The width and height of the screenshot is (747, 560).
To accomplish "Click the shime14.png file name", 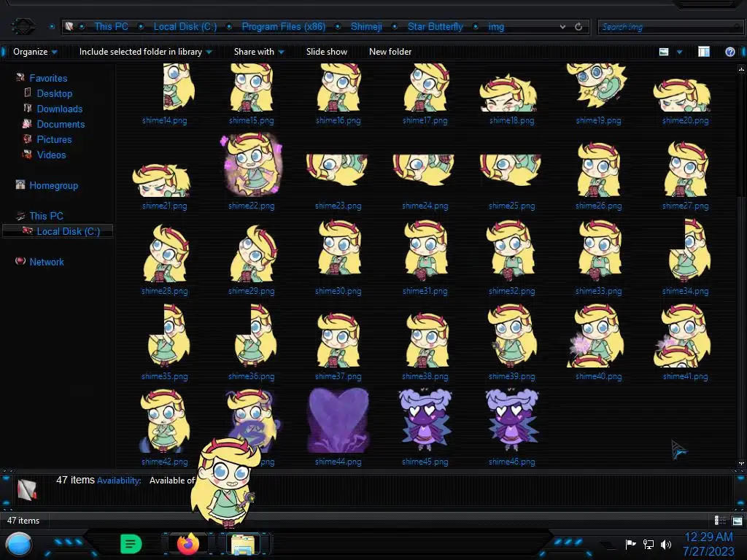I will coord(164,120).
